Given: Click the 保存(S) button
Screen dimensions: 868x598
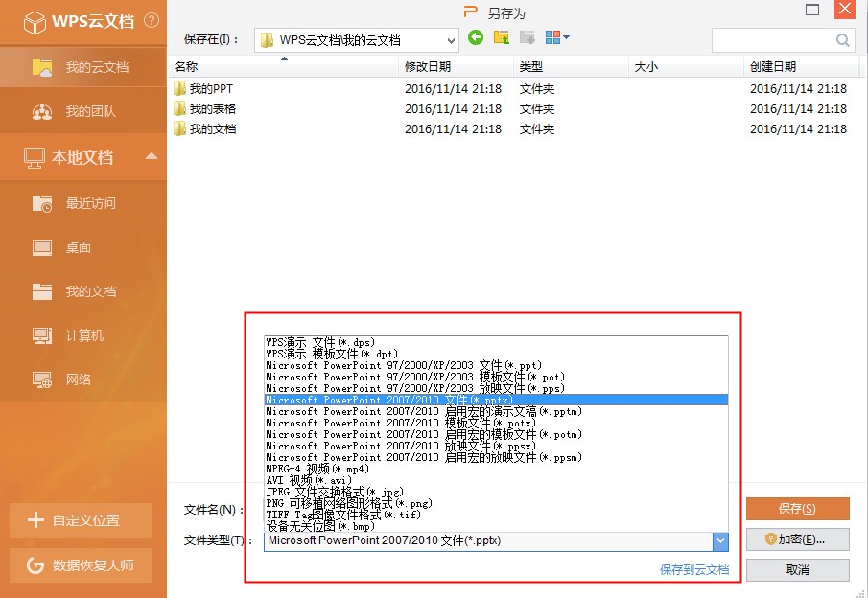Looking at the screenshot, I should pyautogui.click(x=798, y=509).
